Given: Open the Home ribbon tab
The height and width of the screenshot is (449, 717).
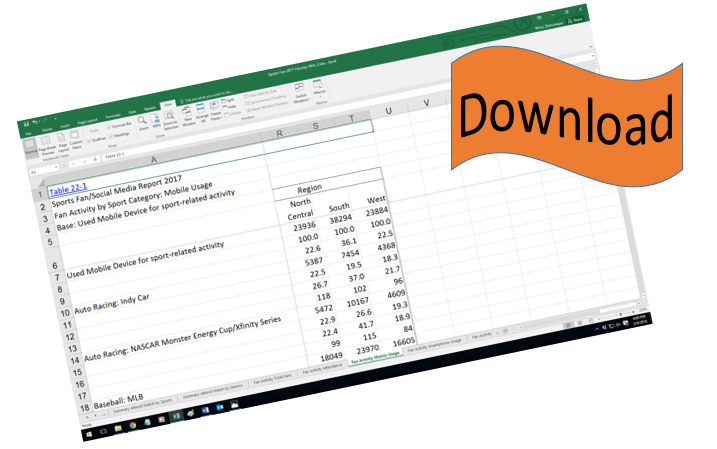Looking at the screenshot, I should [47, 129].
